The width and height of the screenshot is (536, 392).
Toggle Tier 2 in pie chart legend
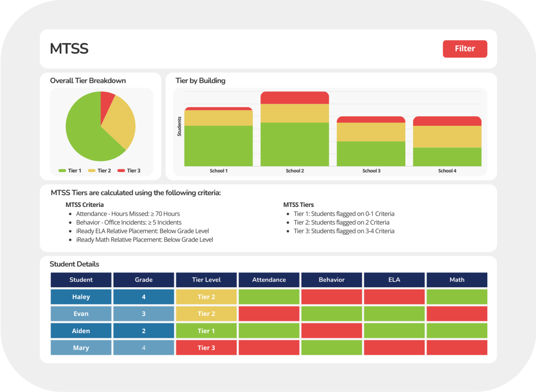coord(100,171)
